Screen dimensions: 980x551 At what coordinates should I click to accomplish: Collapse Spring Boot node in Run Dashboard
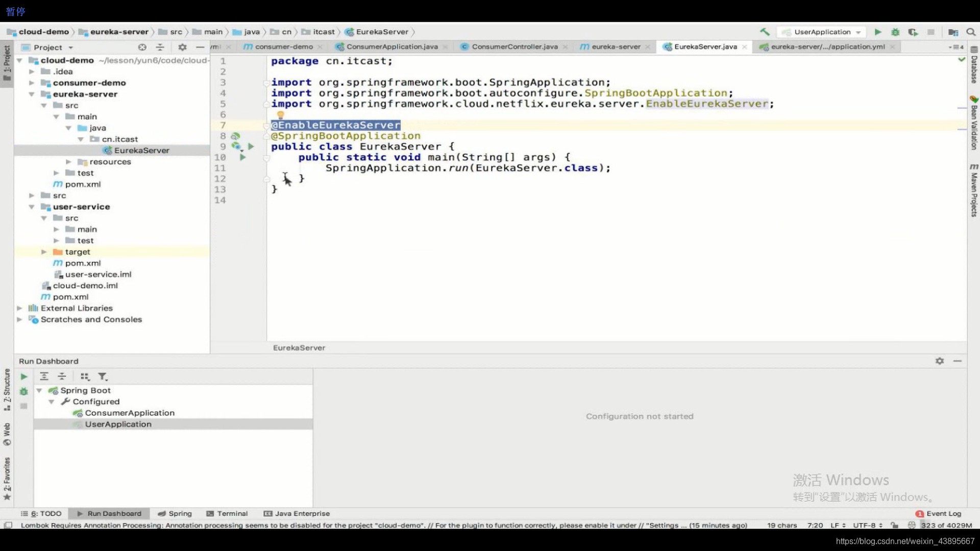point(39,390)
